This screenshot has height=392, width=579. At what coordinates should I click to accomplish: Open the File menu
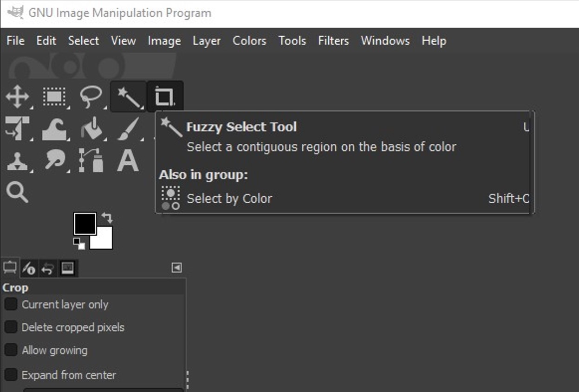tap(15, 41)
